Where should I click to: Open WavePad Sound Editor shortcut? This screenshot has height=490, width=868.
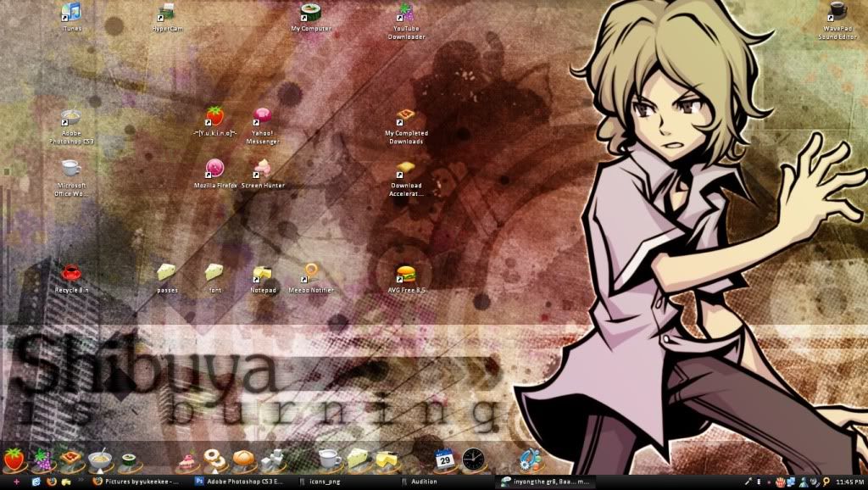pos(837,20)
